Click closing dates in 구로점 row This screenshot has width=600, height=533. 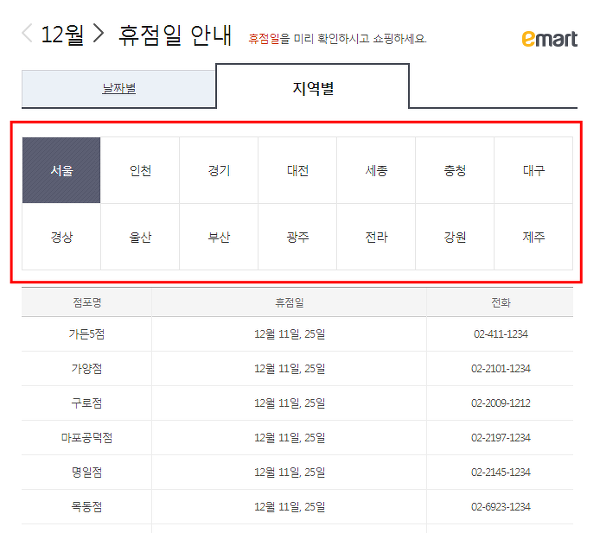pos(290,403)
